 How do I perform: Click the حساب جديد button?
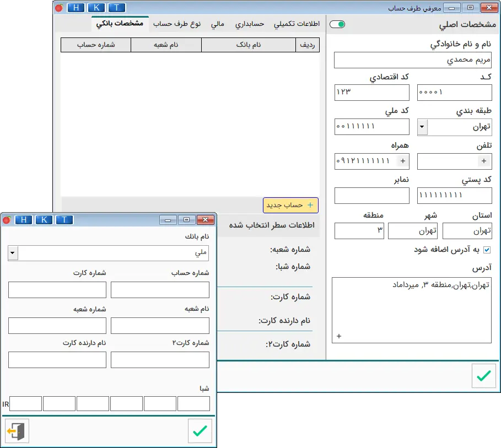click(x=291, y=205)
